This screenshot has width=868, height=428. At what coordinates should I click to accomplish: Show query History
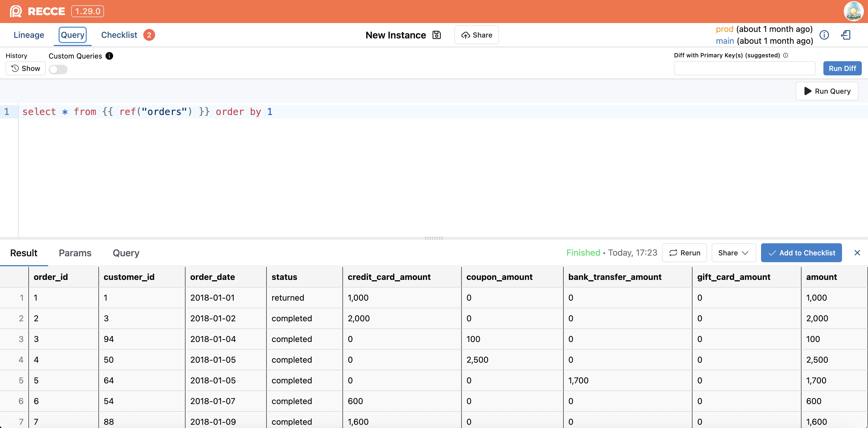[26, 68]
